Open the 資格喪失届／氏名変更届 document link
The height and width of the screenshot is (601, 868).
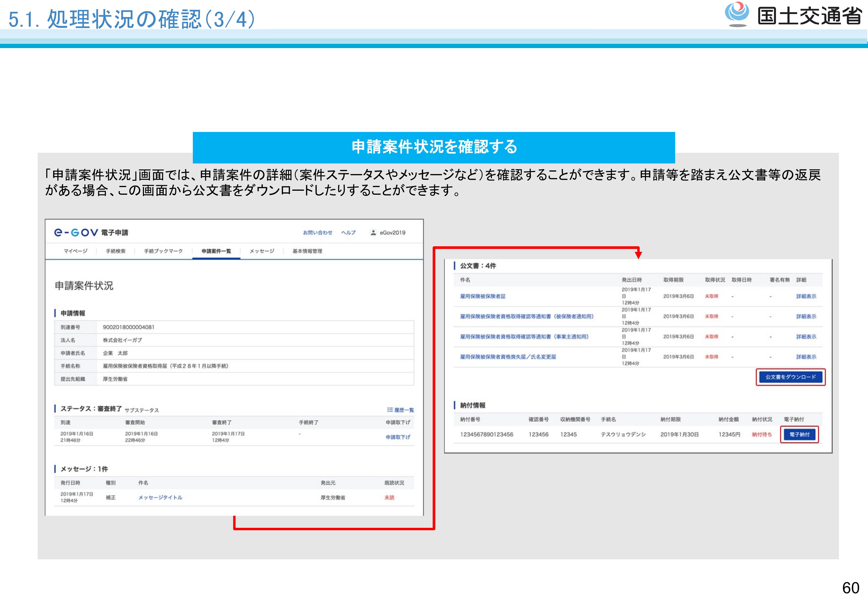(508, 357)
